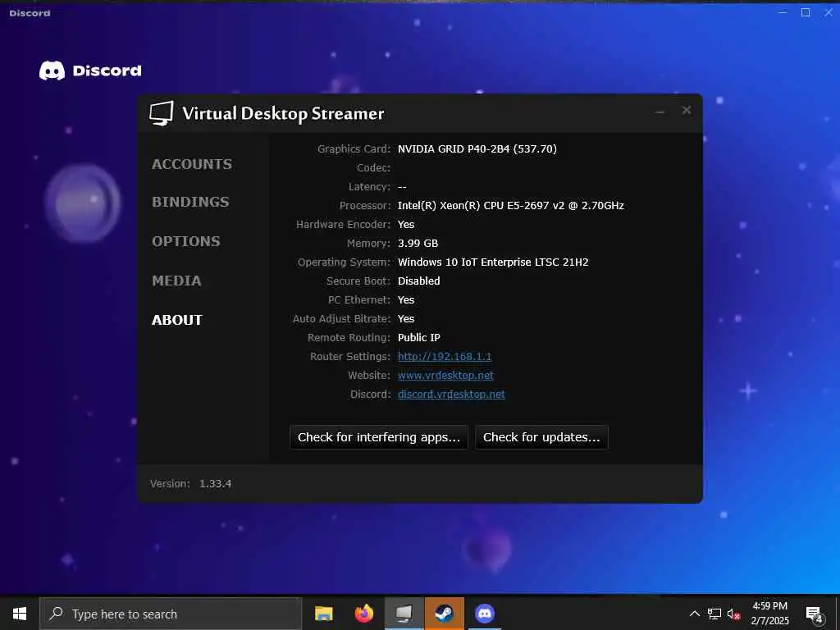Click the network icon in system tray
840x630 pixels.
tap(714, 614)
